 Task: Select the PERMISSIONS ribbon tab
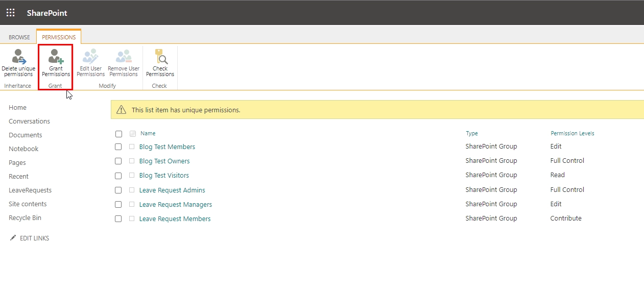click(x=59, y=37)
